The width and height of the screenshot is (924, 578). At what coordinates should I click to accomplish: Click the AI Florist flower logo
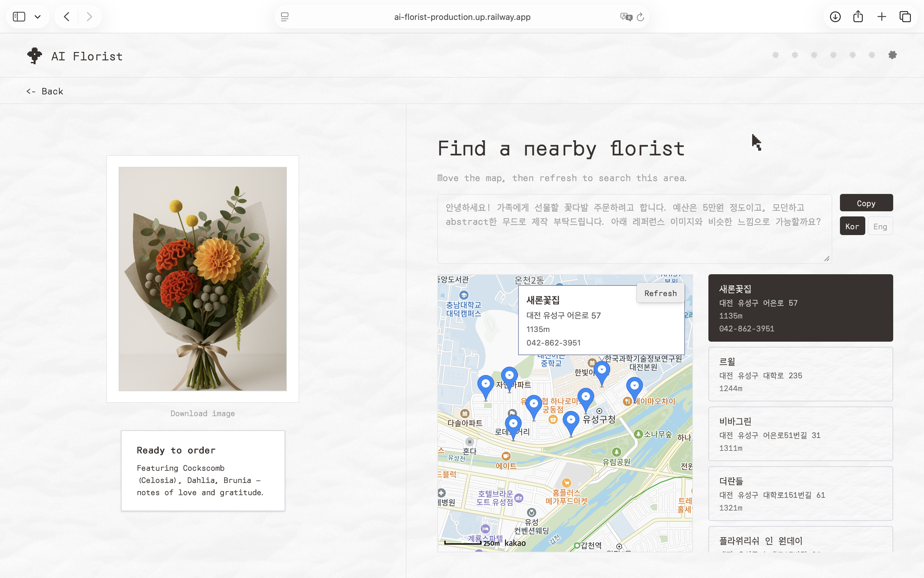pos(34,56)
